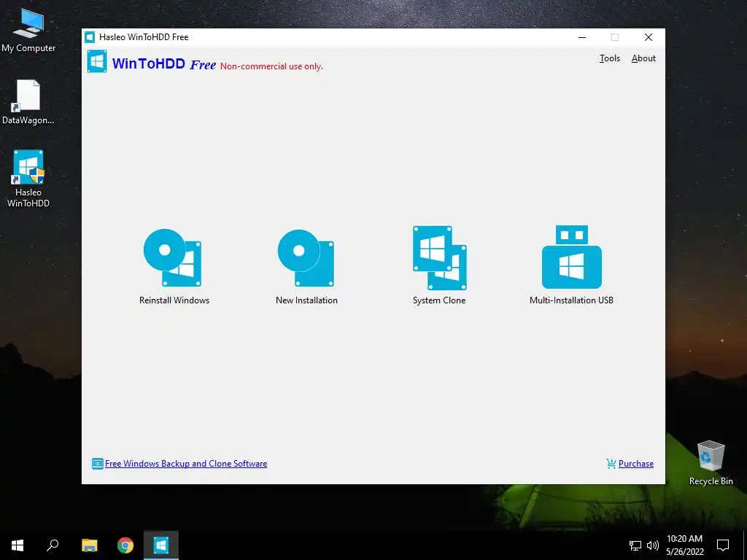Launch the New Installation disc icon
Image resolution: width=747 pixels, height=560 pixels.
(306, 257)
